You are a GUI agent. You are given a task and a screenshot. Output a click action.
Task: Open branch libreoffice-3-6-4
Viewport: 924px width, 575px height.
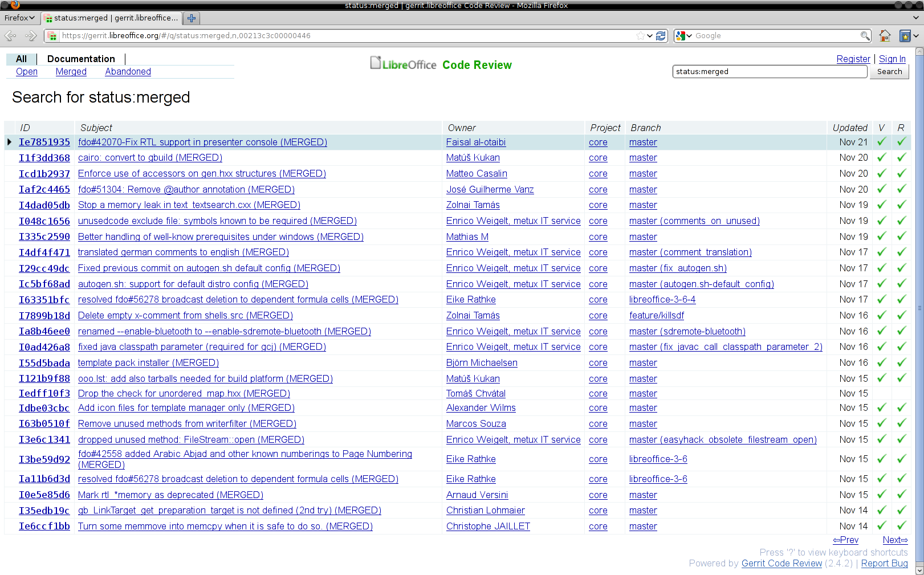coord(662,299)
